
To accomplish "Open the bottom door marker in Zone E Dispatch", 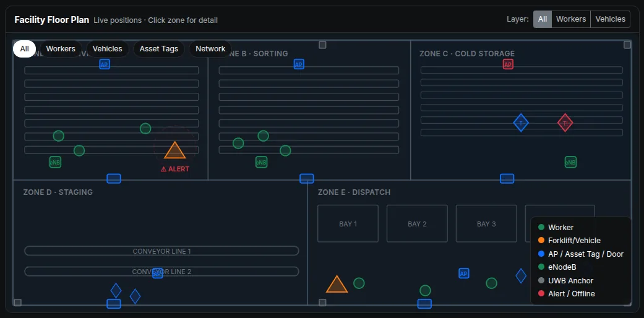I will [x=424, y=304].
